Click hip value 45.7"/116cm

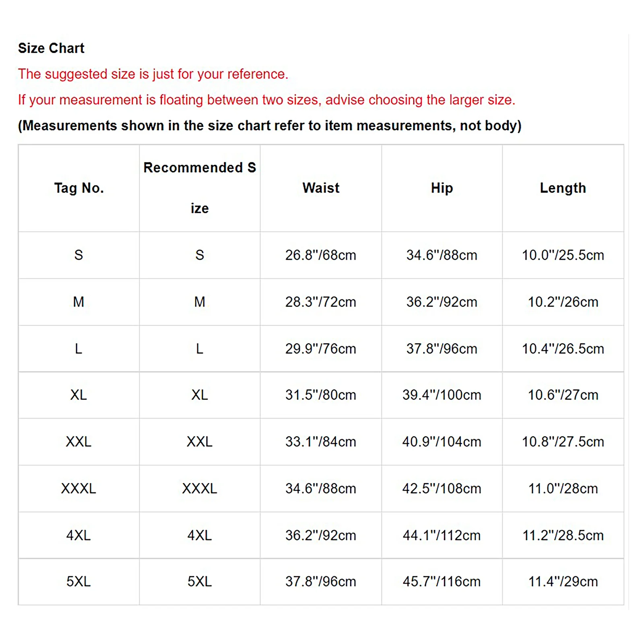442,582
